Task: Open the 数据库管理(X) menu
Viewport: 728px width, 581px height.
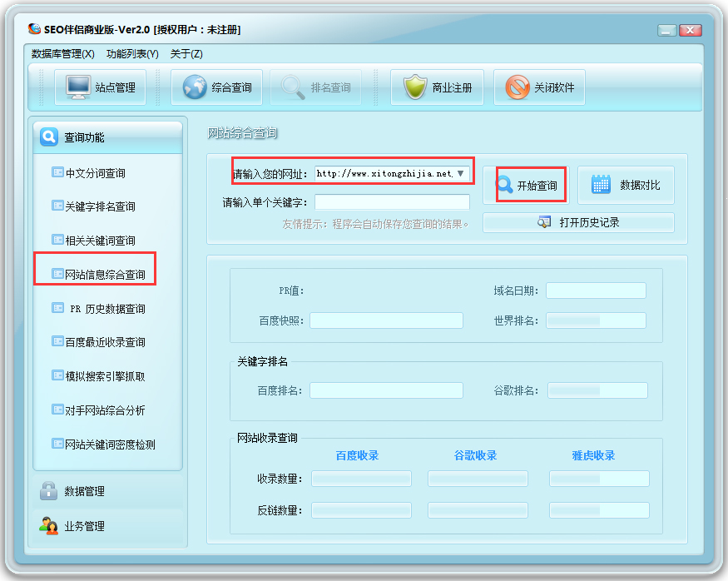Action: pyautogui.click(x=62, y=54)
